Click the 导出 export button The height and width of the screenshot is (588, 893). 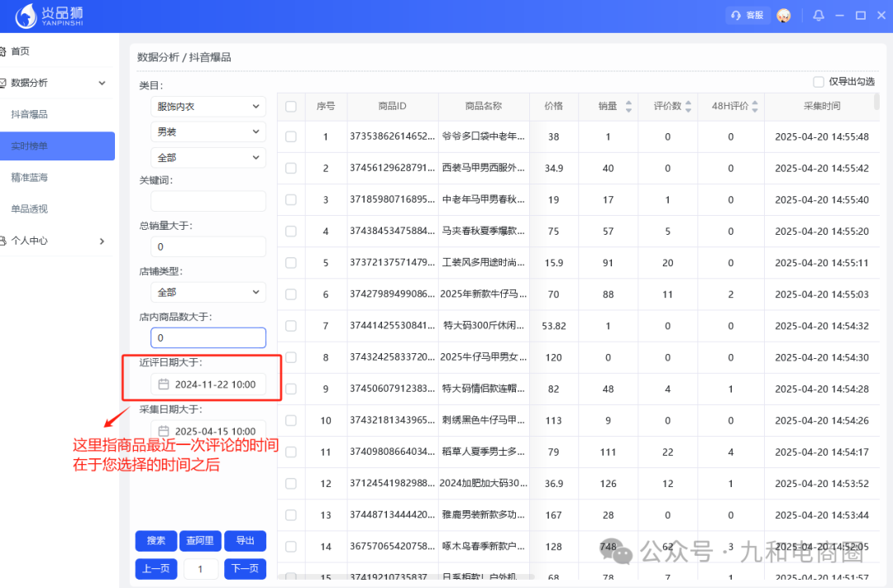(245, 540)
